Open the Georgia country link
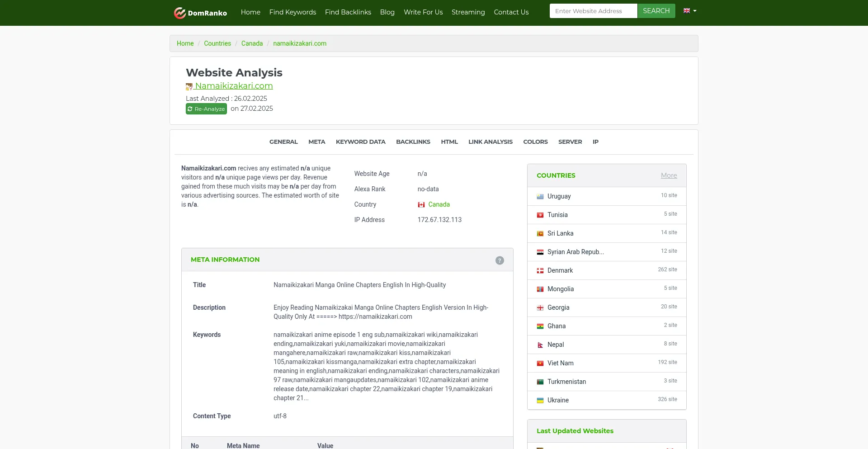The image size is (868, 449). [558, 307]
